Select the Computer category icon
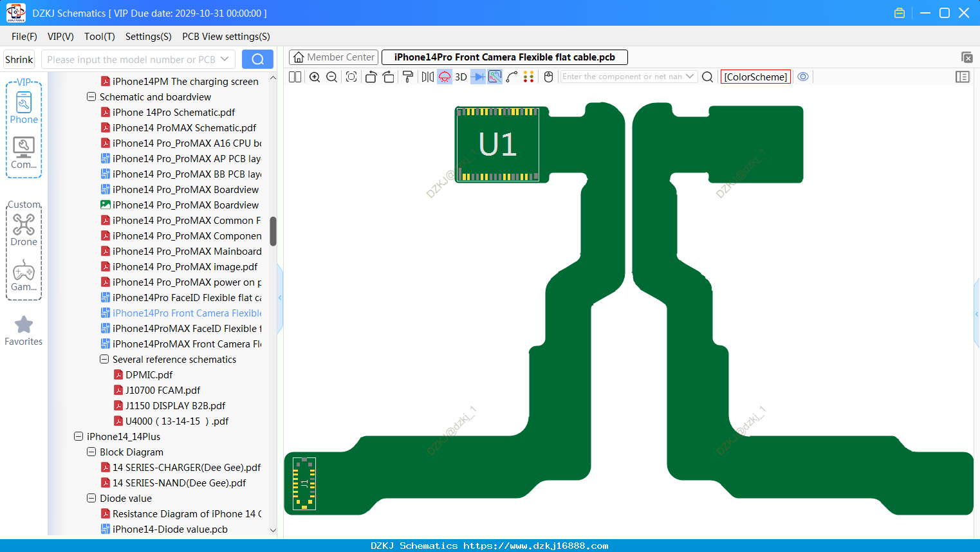The width and height of the screenshot is (980, 552). (24, 152)
